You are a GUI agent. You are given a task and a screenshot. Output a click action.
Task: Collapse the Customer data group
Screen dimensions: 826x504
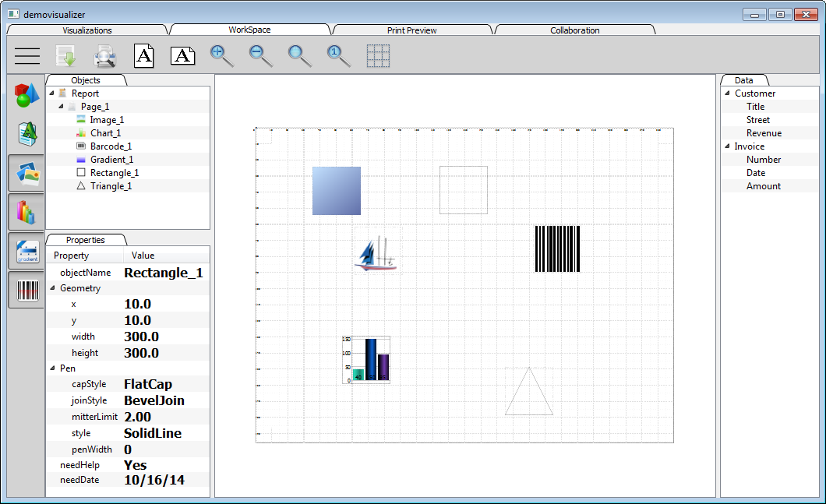pyautogui.click(x=726, y=93)
